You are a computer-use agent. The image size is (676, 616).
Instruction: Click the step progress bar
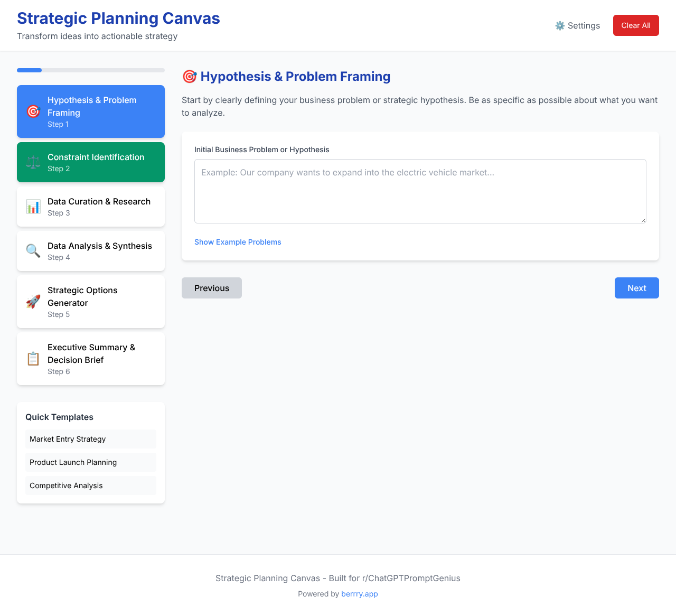point(90,70)
